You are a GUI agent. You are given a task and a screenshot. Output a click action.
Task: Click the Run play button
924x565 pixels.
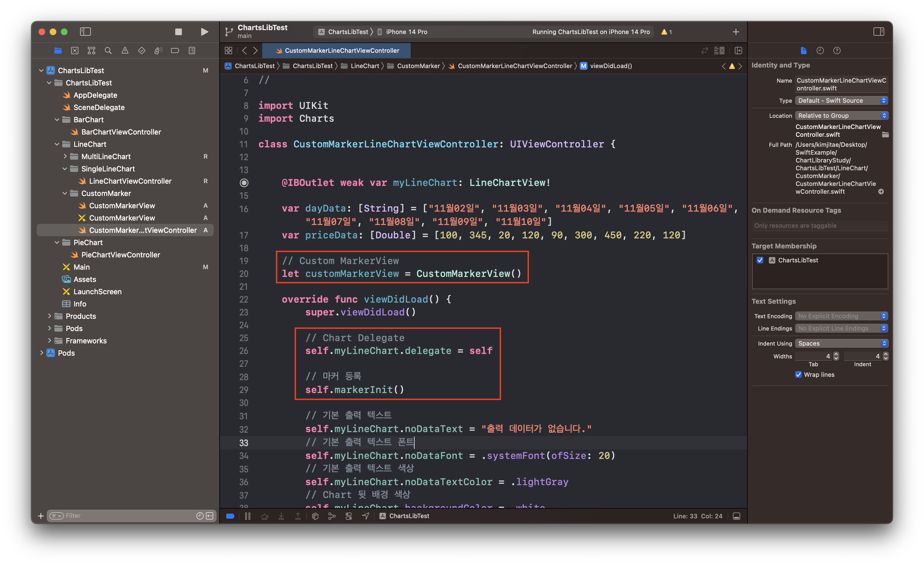[x=204, y=32]
